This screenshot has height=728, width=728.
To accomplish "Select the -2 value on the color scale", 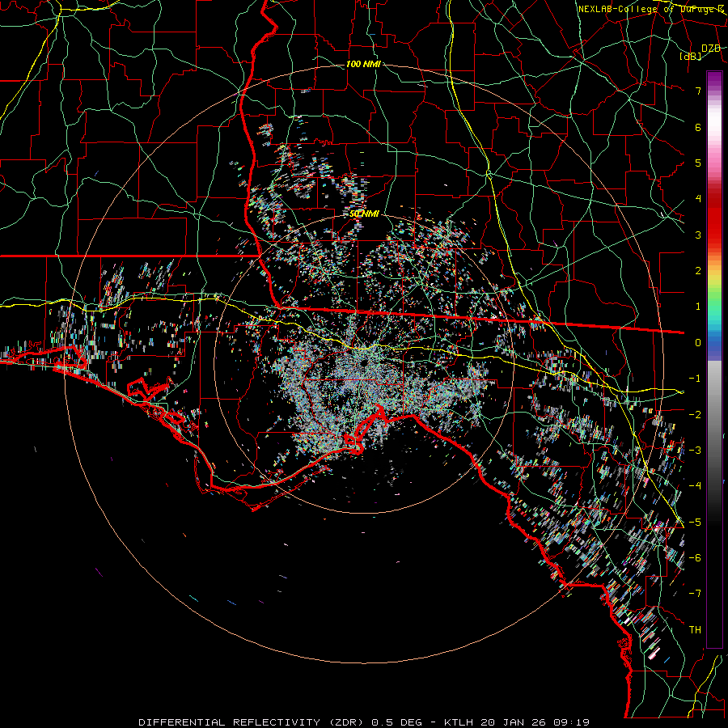I will pos(695,414).
